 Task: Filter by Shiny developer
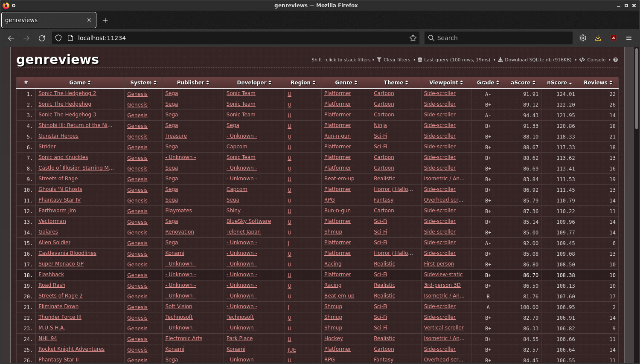pos(234,211)
